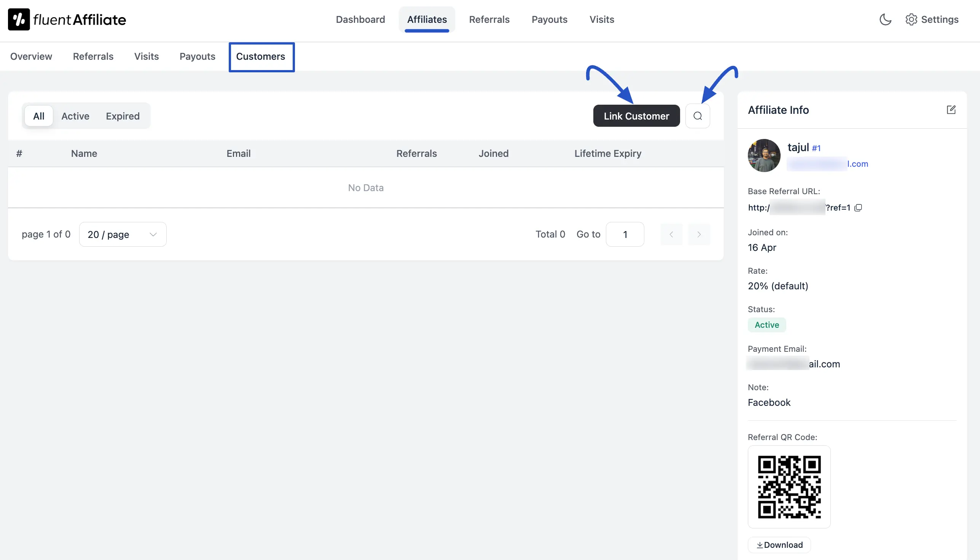Open top Visits menu
The image size is (980, 560).
point(602,19)
